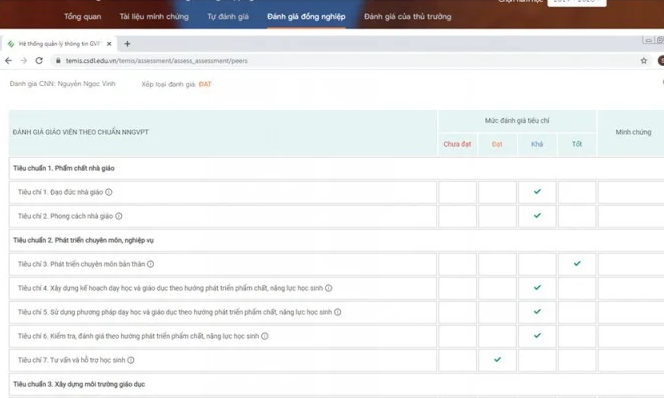Show info for Tiêu chí 6 Kiểm tra, đánh giá
This screenshot has width=664, height=398.
[x=265, y=336]
